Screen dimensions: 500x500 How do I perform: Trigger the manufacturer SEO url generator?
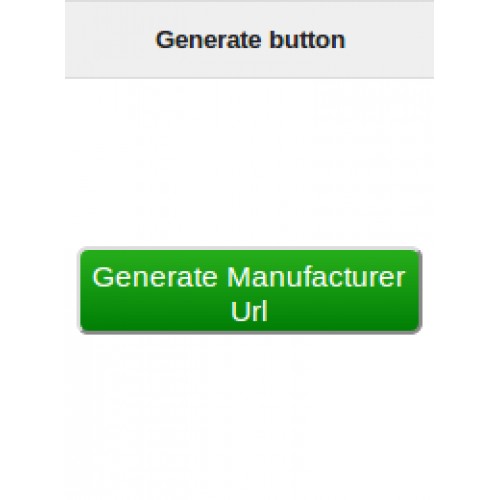click(250, 291)
